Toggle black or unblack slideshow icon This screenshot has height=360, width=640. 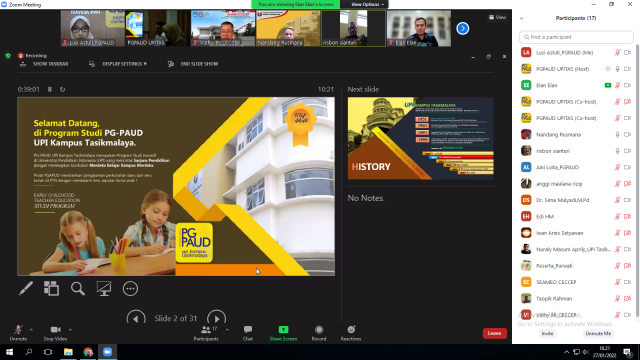tap(104, 289)
